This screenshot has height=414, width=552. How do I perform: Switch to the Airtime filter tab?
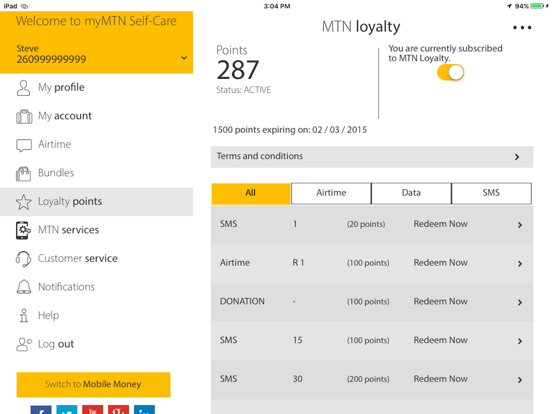point(331,193)
